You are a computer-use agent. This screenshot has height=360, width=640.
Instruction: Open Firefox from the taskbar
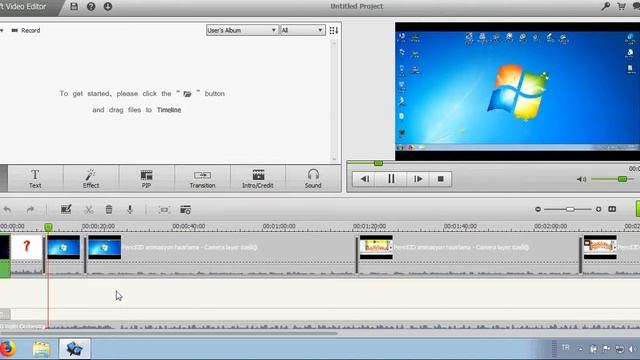[7, 349]
